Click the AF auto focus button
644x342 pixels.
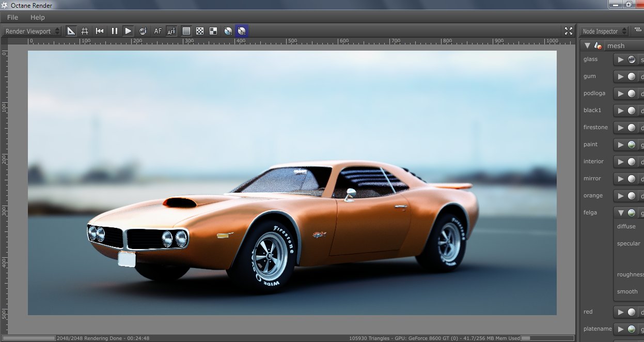[x=158, y=31]
